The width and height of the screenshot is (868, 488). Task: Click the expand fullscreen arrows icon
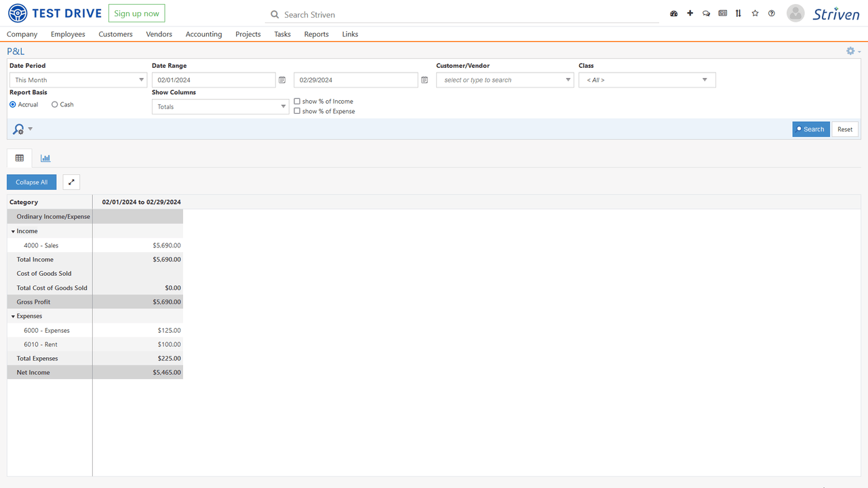click(71, 182)
